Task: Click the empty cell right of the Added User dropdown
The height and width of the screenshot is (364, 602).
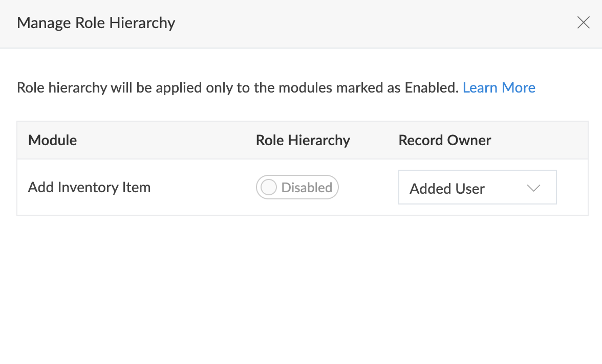Action: tap(572, 188)
